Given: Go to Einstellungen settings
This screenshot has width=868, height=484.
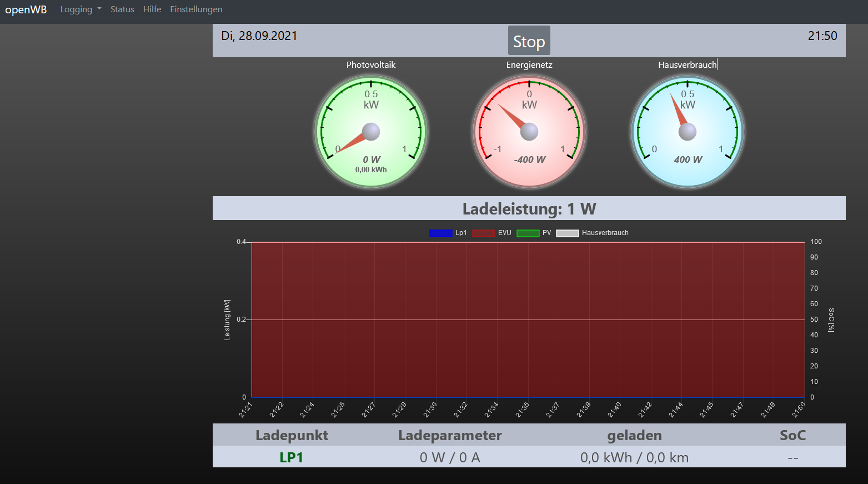Looking at the screenshot, I should [x=196, y=9].
